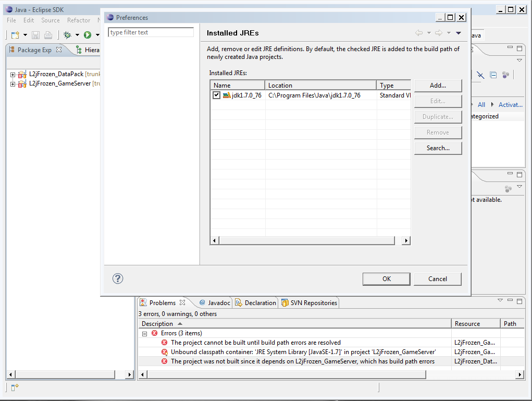Open the Preferences page view menu triangle
532x401 pixels.
(459, 33)
